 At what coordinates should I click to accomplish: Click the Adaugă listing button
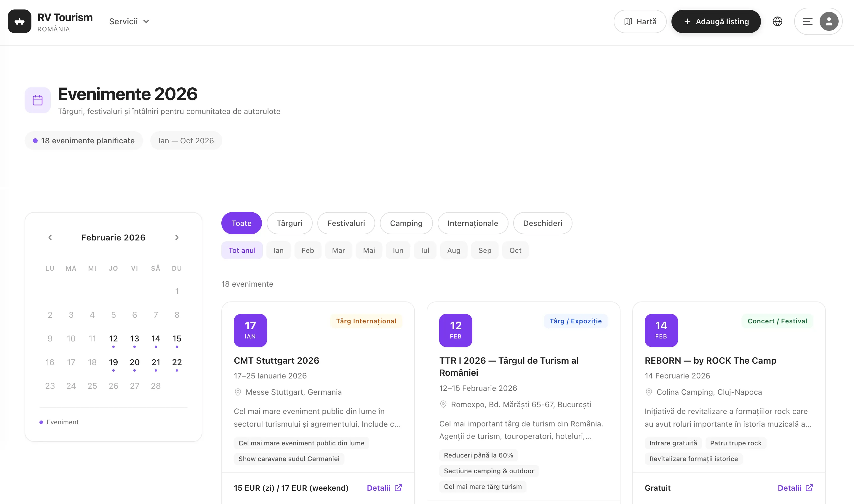(716, 21)
